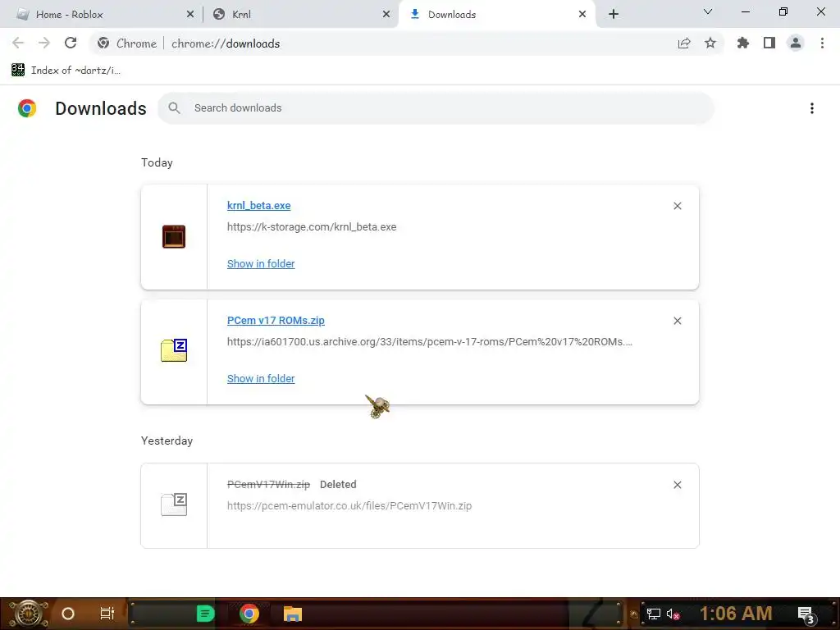This screenshot has width=840, height=630.
Task: Click the PCemV17Win.zip greyed file icon
Action: 174,504
